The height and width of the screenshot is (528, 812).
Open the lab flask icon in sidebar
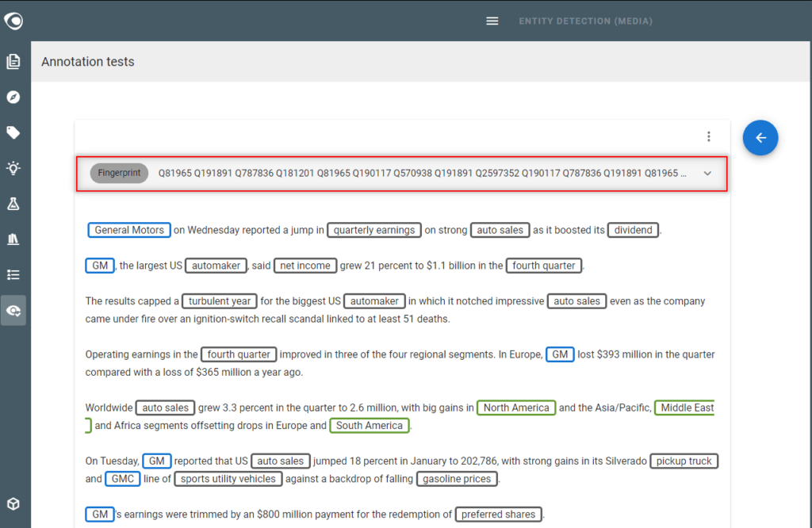point(13,204)
